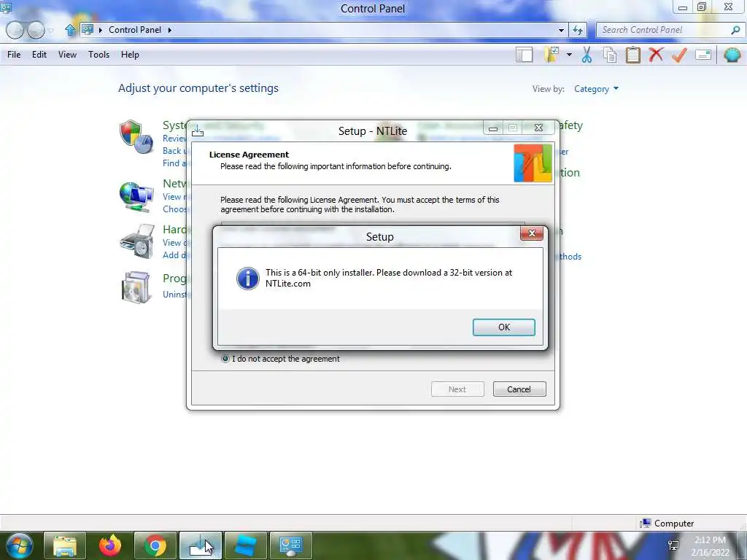Image resolution: width=747 pixels, height=560 pixels.
Task: Open the Edit menu in Control Panel
Action: click(39, 55)
